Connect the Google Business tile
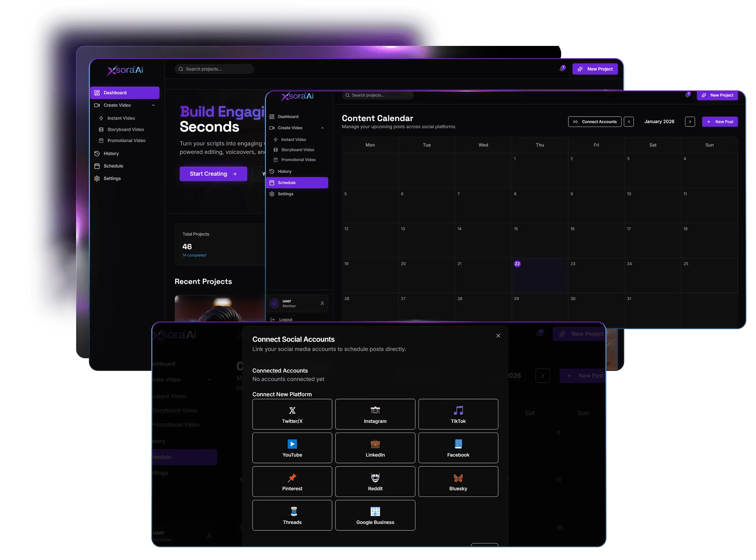Image resolution: width=756 pixels, height=560 pixels. 375,515
